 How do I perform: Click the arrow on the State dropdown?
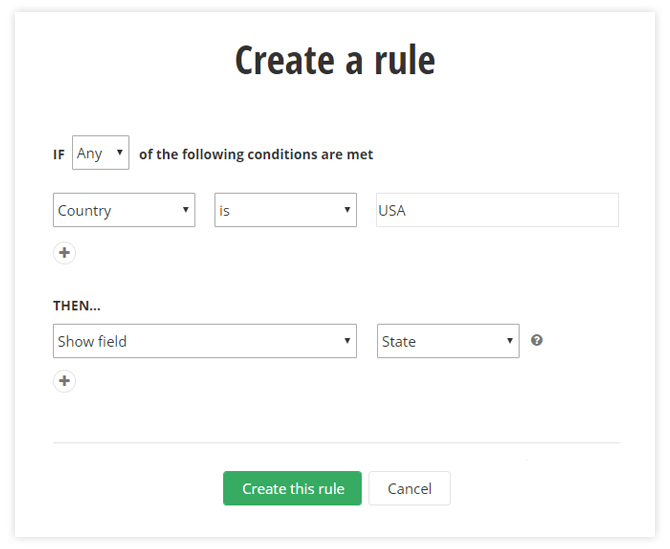[x=510, y=341]
